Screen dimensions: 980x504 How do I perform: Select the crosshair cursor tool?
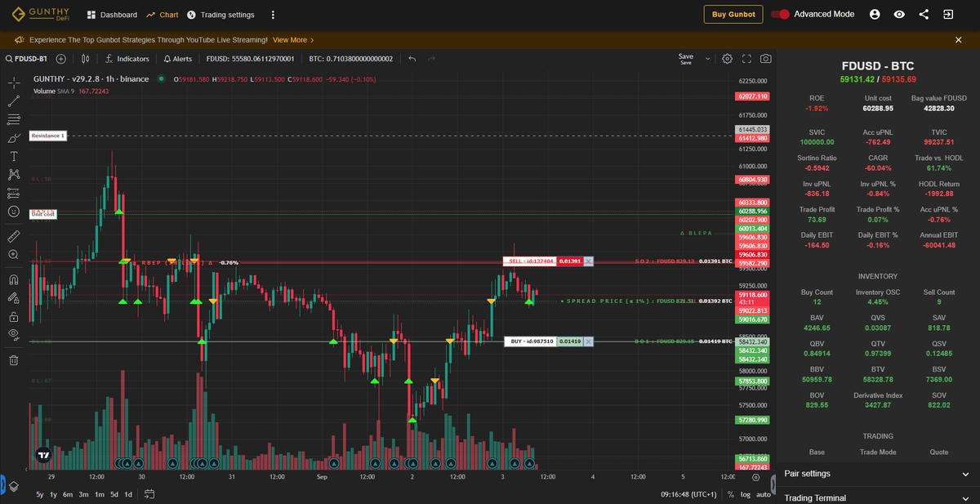[x=14, y=83]
